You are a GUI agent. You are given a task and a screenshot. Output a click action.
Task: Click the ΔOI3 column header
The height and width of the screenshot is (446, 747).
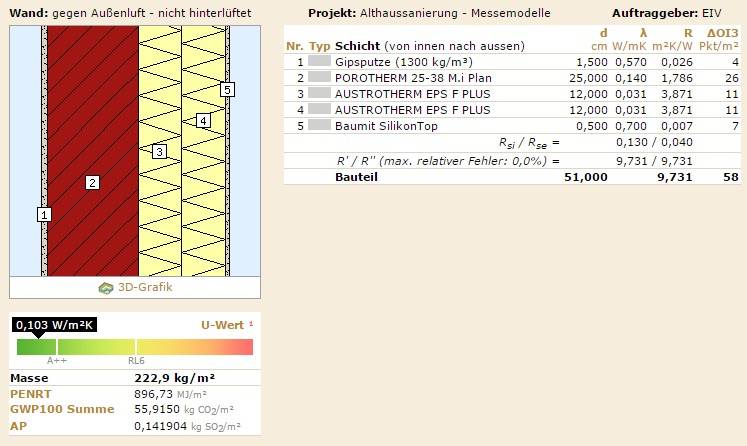719,39
